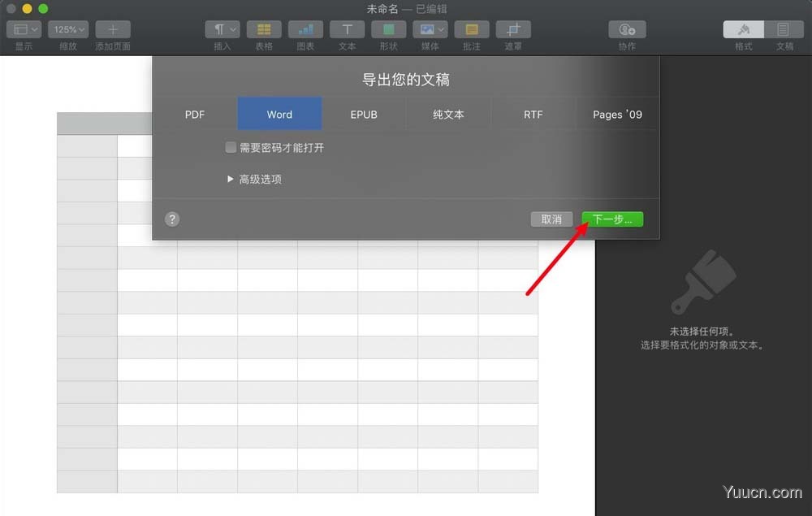Click the Chart (图表) toolbar icon
The height and width of the screenshot is (516, 812).
click(305, 29)
